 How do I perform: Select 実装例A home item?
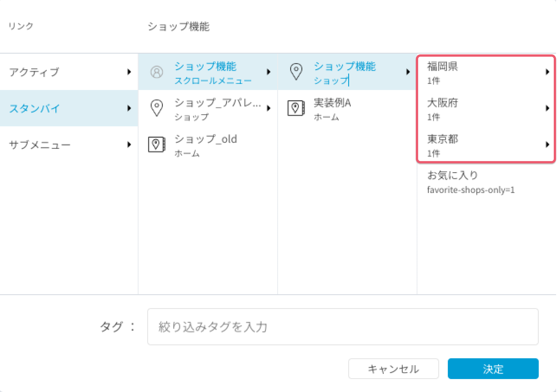tap(347, 108)
